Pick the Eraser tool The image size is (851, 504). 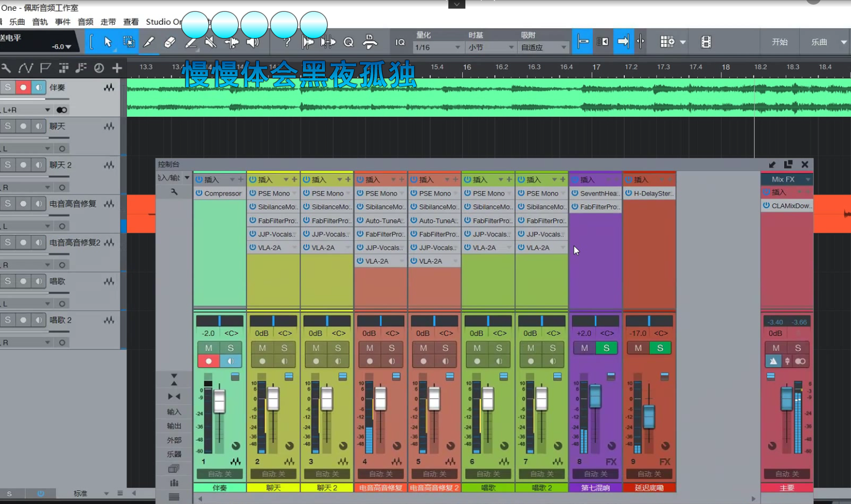pyautogui.click(x=170, y=42)
